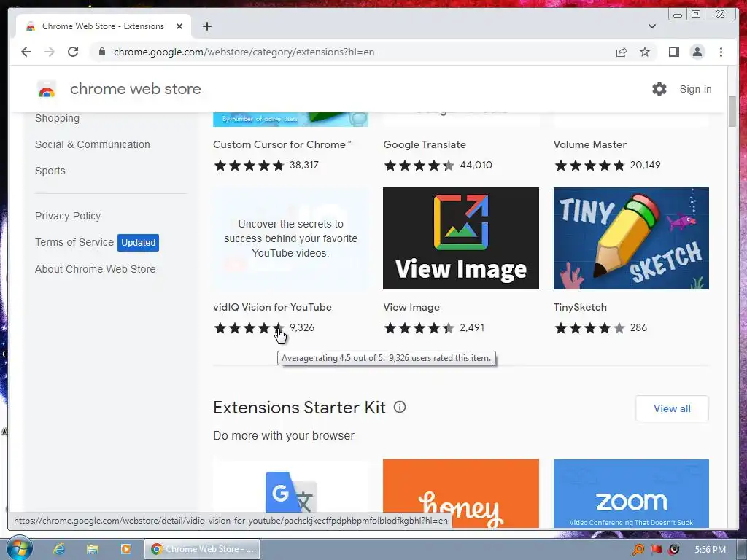747x560 pixels.
Task: Launch Internet Explorer from taskbar
Action: click(x=59, y=549)
